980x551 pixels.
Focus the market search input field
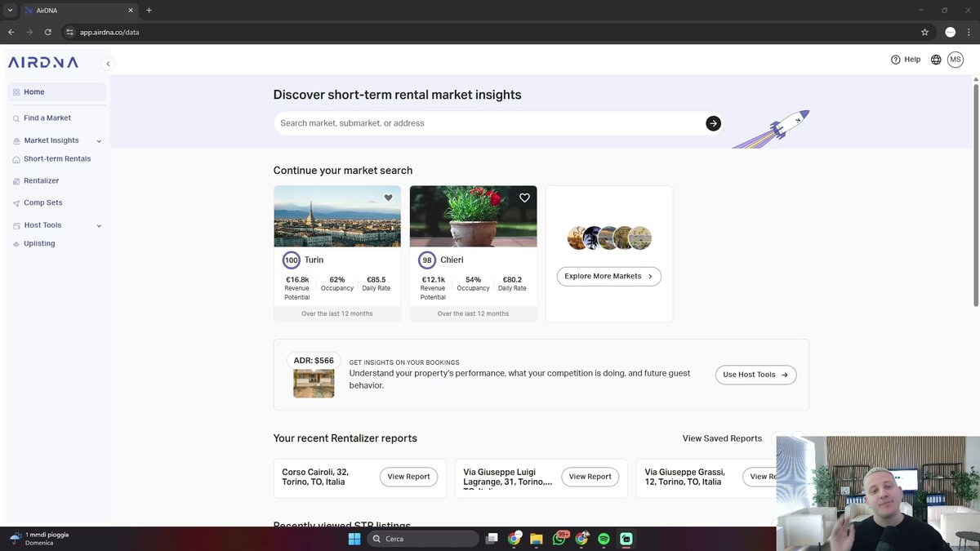pyautogui.click(x=490, y=123)
